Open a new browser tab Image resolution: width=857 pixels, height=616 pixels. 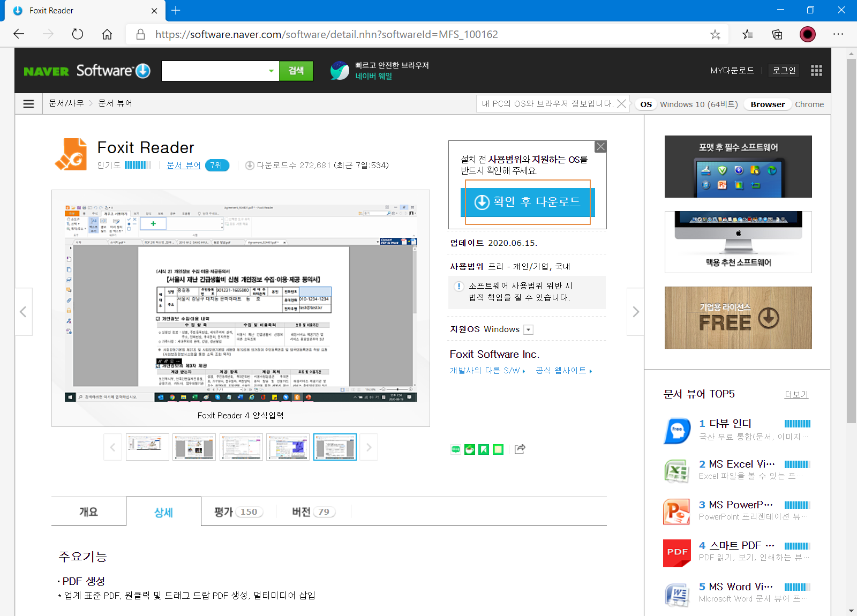coord(176,10)
